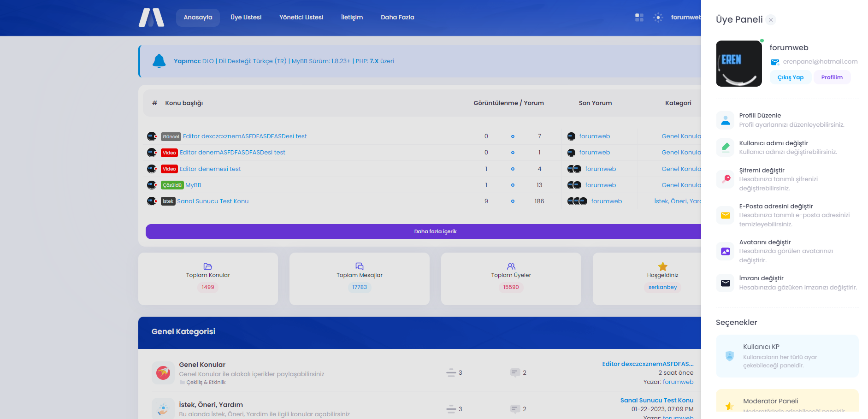Screen dimensions: 868x419
Task: Open Yönetici Listesi menu item
Action: click(x=301, y=18)
